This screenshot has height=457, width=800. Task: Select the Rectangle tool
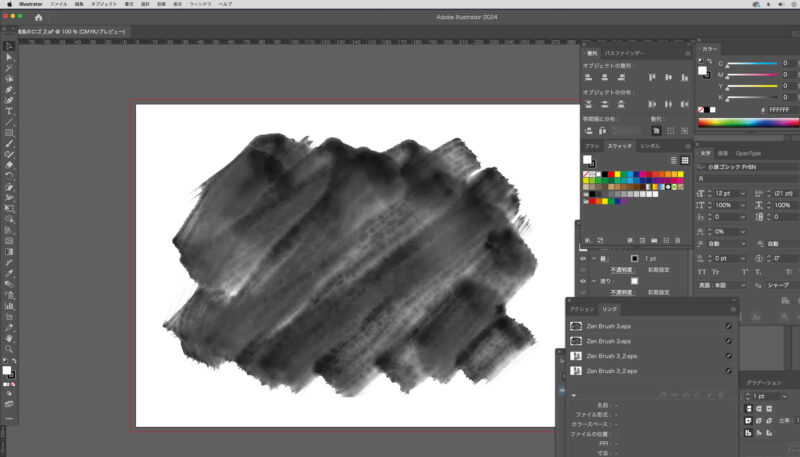pos(9,132)
